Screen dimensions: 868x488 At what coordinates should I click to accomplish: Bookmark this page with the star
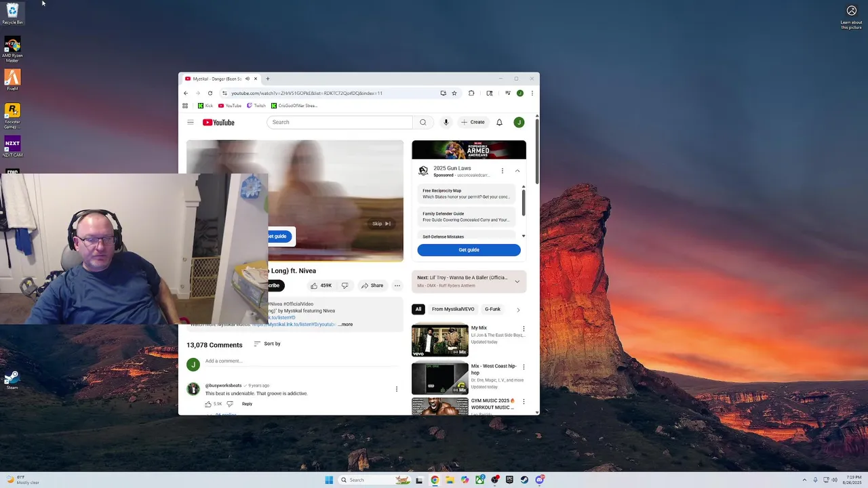454,93
